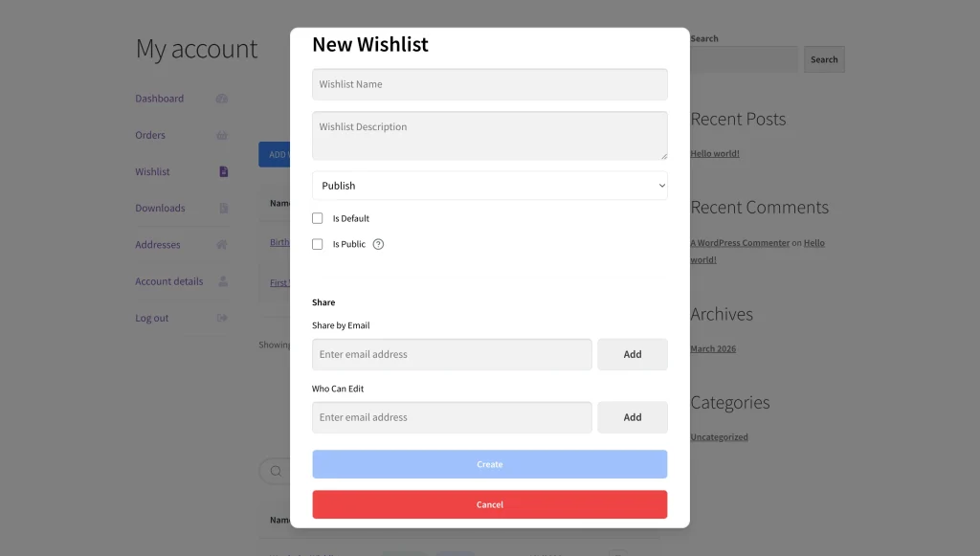Image resolution: width=980 pixels, height=556 pixels.
Task: Select the Dashboard icon in the sidebar
Action: [222, 99]
